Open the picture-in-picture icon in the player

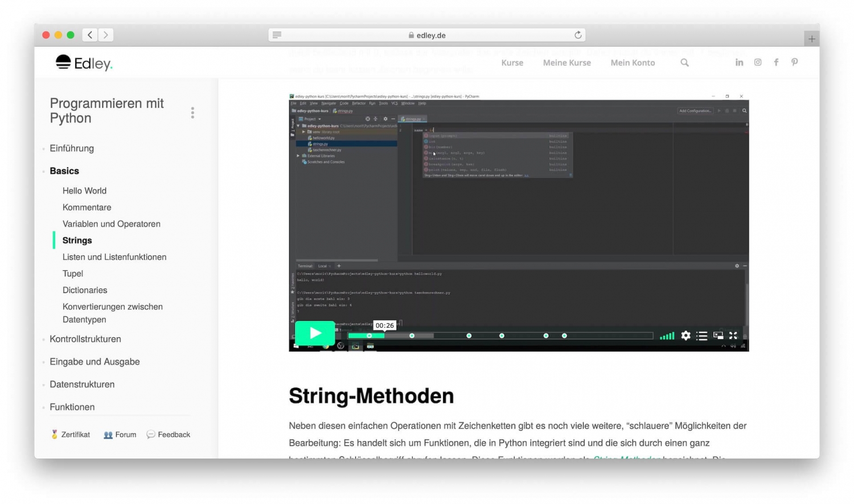[718, 336]
